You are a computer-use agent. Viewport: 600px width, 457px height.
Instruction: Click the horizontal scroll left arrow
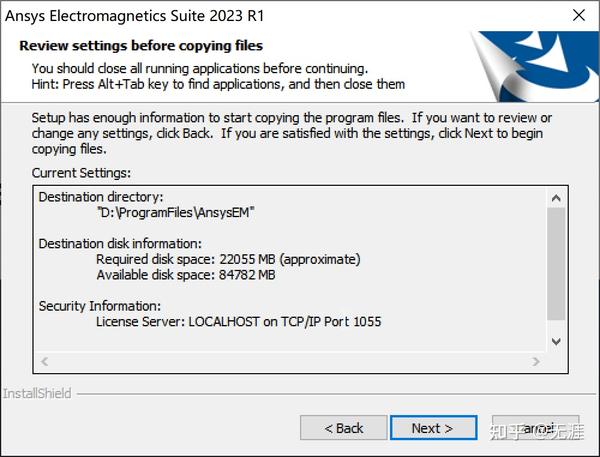(44, 361)
